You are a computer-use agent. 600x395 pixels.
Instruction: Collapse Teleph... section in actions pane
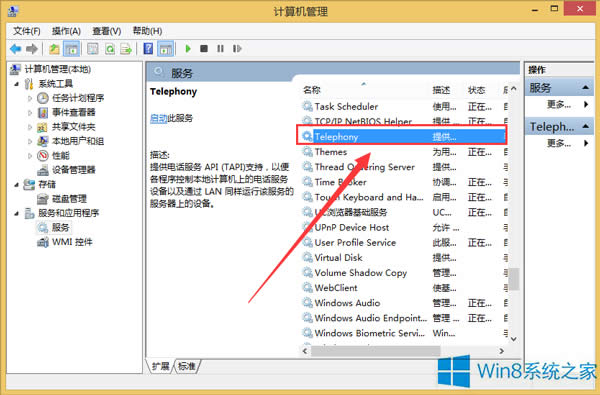click(585, 126)
